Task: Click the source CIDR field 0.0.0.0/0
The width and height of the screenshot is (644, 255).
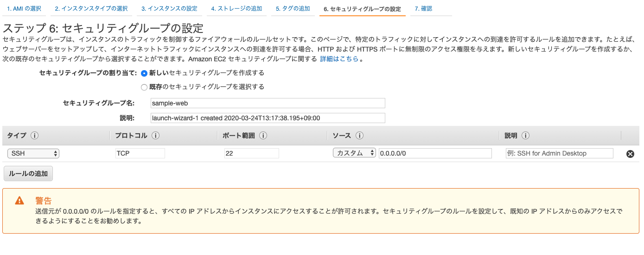Action: [x=435, y=153]
